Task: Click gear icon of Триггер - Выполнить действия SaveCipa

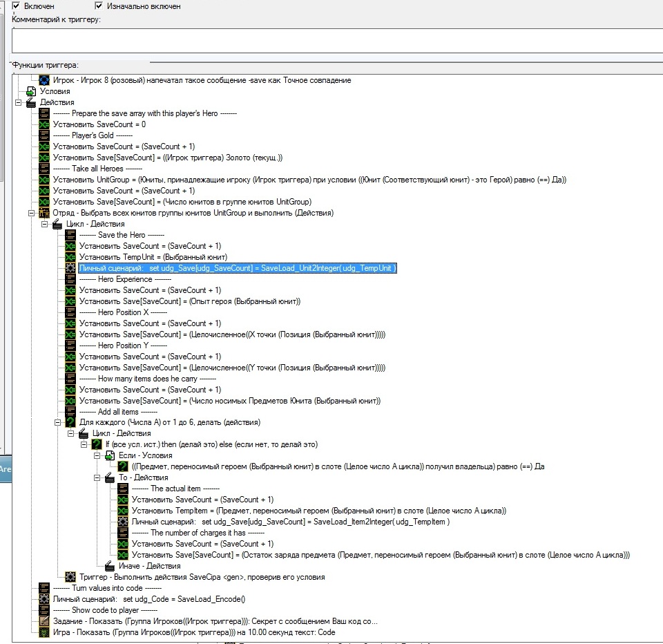Action: pos(70,577)
